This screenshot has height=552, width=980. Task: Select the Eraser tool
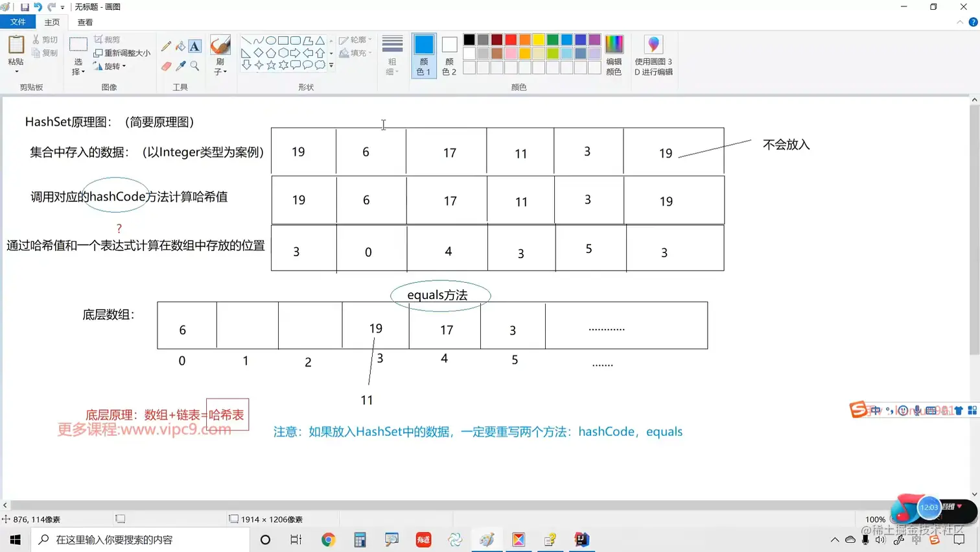pyautogui.click(x=166, y=66)
